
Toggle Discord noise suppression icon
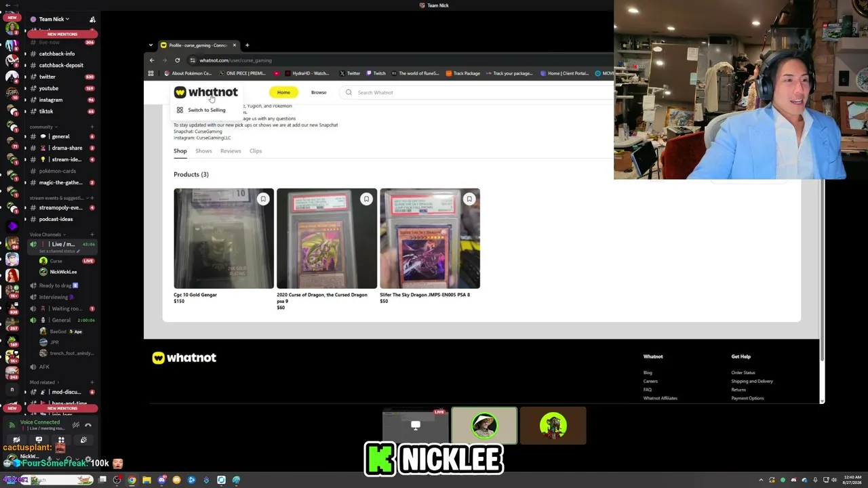[76, 425]
